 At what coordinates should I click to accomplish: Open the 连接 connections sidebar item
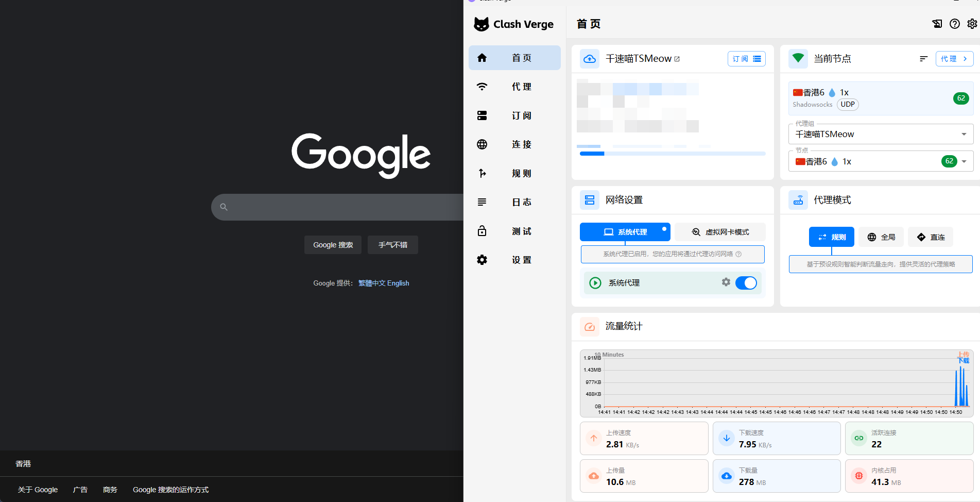tap(514, 144)
